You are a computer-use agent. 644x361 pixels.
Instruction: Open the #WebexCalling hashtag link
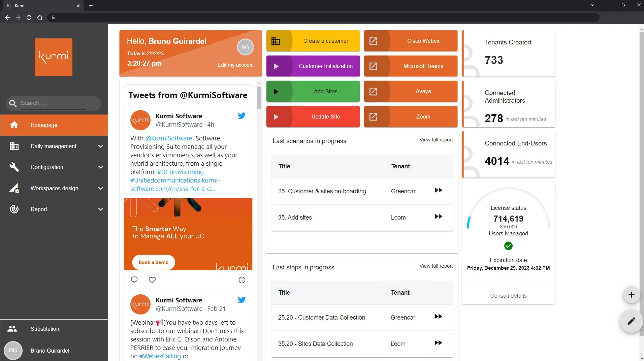(x=160, y=356)
